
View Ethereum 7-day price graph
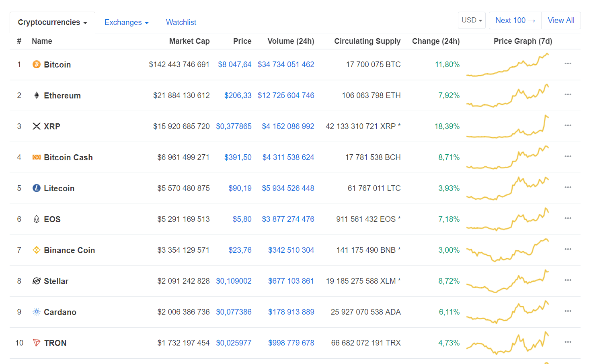[x=507, y=96]
